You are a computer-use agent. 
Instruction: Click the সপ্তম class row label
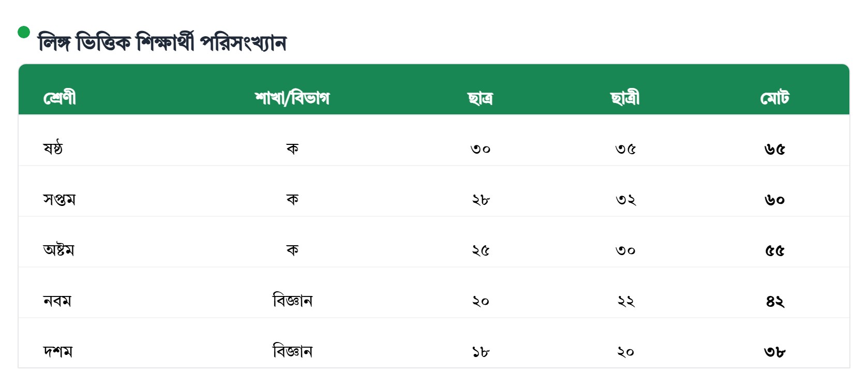click(x=59, y=199)
